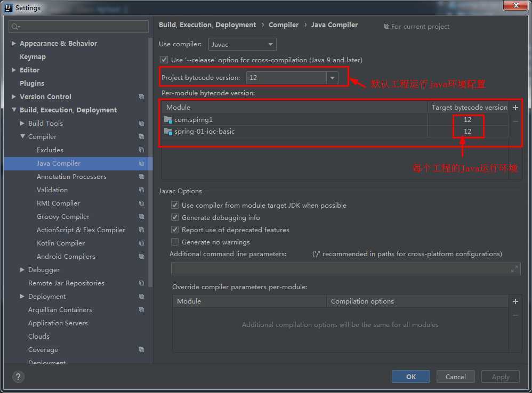Click project-level icon next to Version Control

click(x=141, y=96)
